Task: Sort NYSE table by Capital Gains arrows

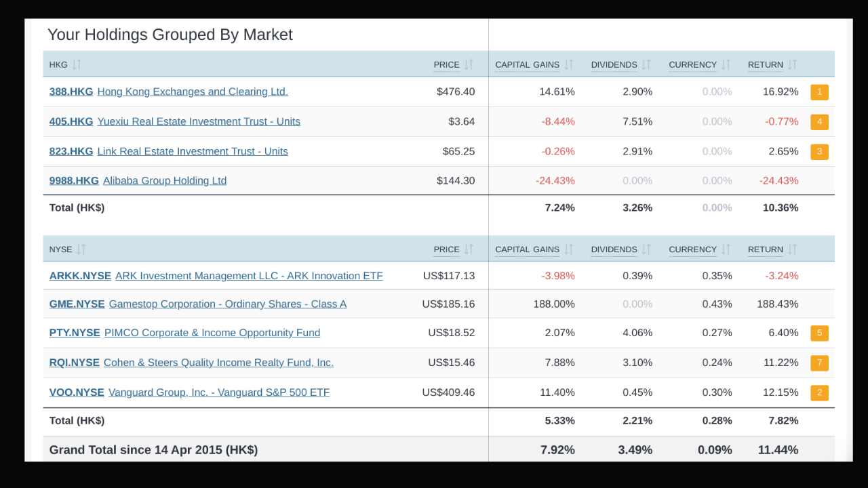Action: 569,249
